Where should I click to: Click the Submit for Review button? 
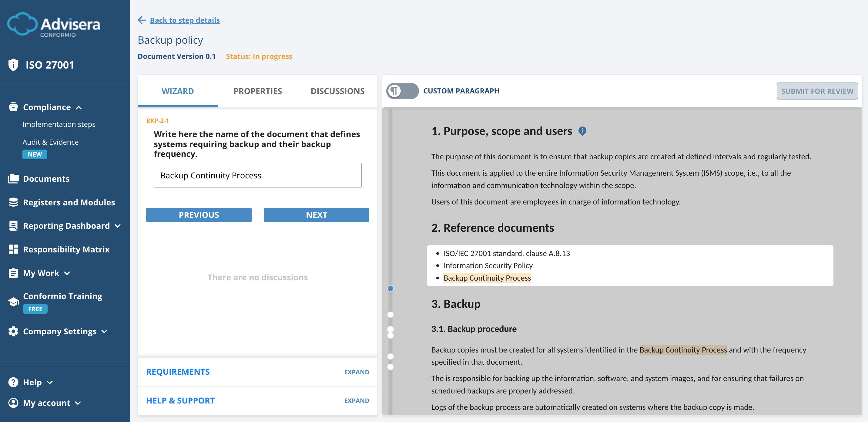tap(817, 91)
